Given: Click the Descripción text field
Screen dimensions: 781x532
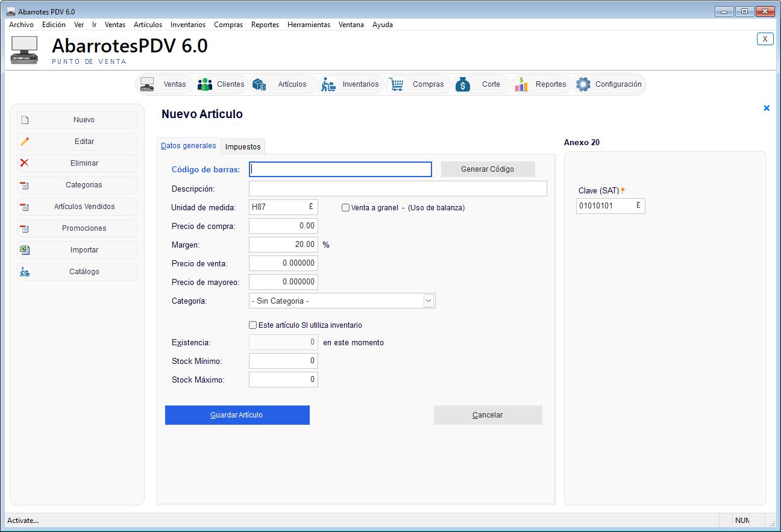Looking at the screenshot, I should coord(398,189).
